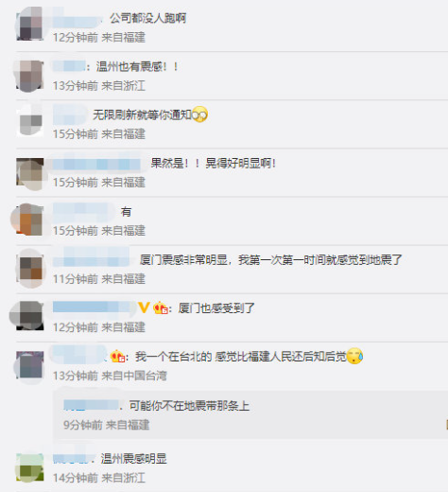448x492 pixels.
Task: Open username of 果然是 comment author
Action: [x=96, y=165]
